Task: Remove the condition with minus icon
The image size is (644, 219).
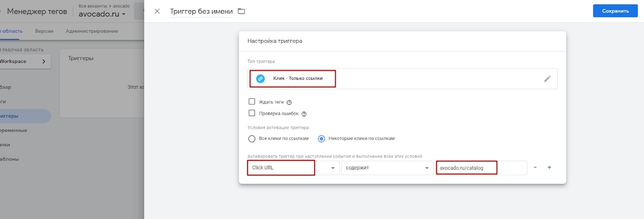Action: click(535, 167)
